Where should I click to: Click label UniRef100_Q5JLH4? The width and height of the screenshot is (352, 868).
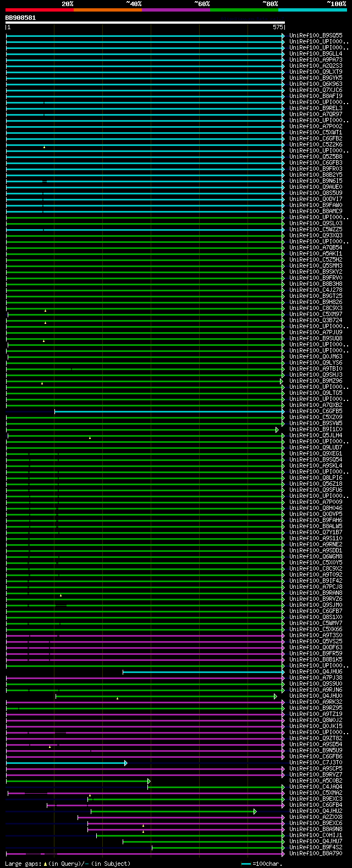coord(316,435)
